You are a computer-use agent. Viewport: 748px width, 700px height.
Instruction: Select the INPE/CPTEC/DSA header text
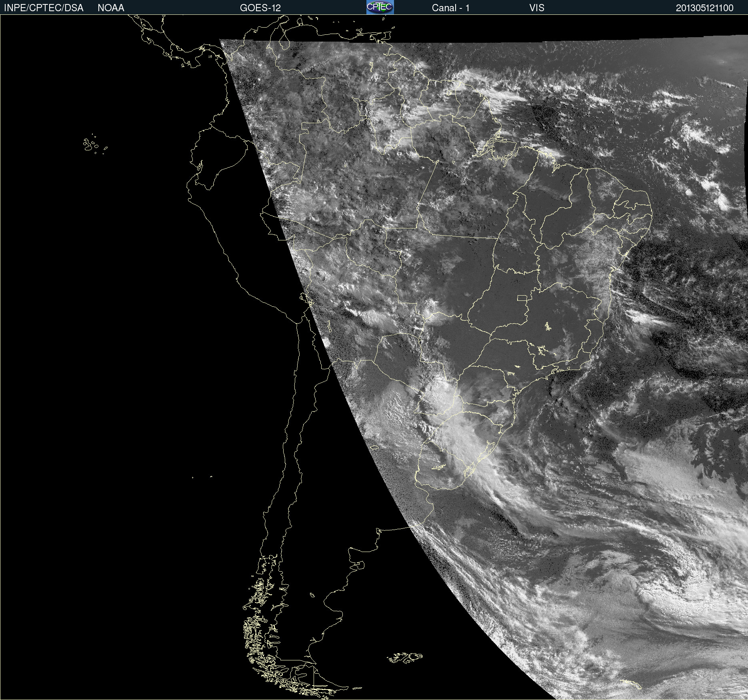pos(44,8)
